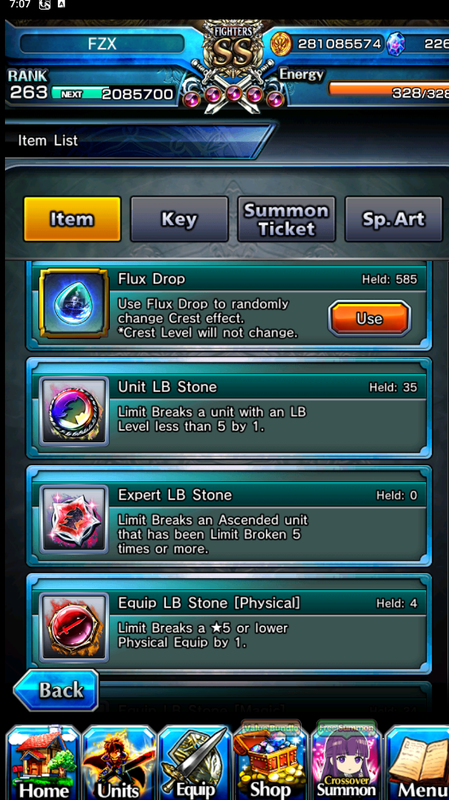This screenshot has width=449, height=800.
Task: Select the Item tab
Action: click(72, 219)
